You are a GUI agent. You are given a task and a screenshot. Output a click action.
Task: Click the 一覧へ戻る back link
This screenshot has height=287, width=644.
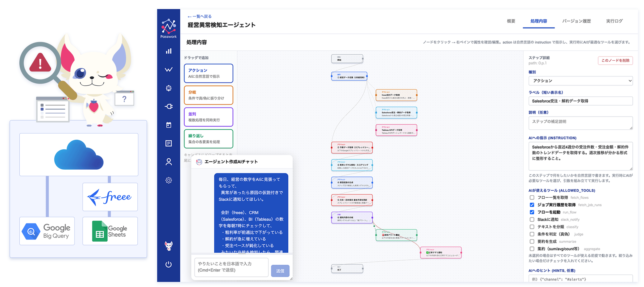[x=200, y=16]
